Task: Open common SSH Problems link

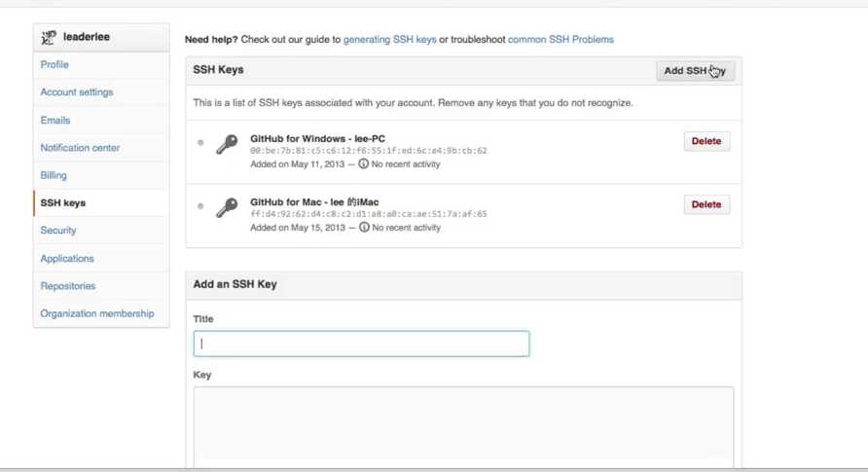Action: coord(561,40)
